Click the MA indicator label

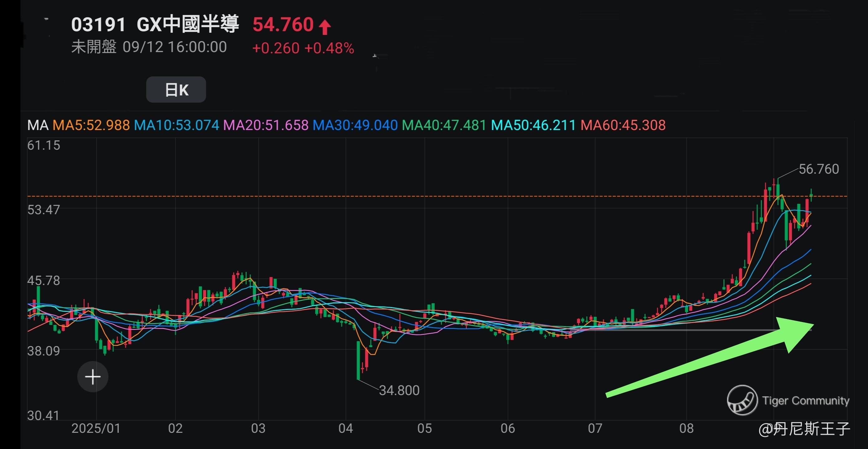click(38, 125)
